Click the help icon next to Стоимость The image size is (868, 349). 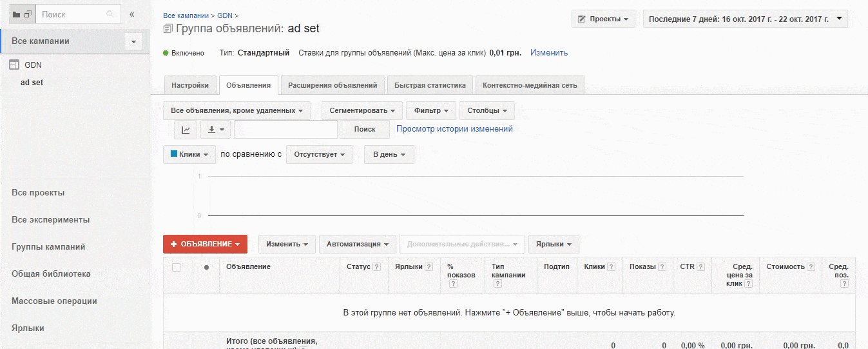(x=811, y=267)
